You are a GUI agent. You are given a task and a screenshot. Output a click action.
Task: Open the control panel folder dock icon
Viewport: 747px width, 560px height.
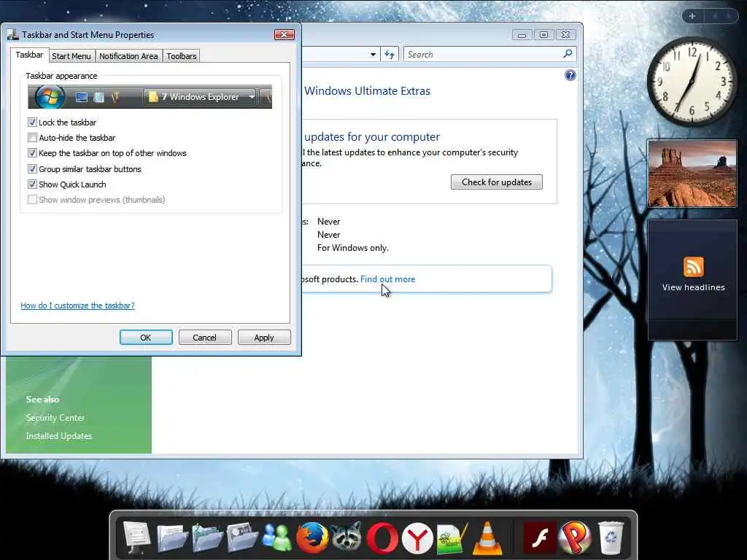[242, 538]
